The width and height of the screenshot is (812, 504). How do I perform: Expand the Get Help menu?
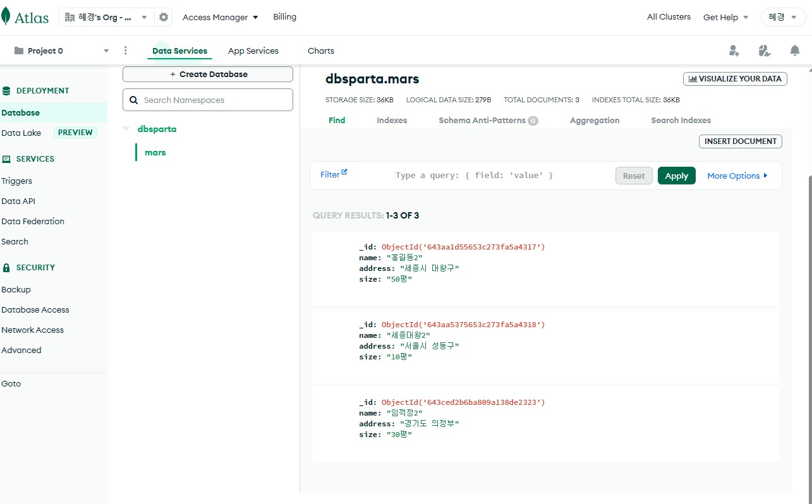tap(726, 17)
